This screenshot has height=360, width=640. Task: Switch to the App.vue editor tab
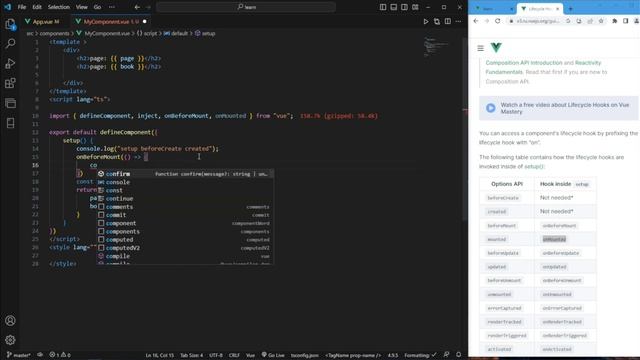pos(42,22)
